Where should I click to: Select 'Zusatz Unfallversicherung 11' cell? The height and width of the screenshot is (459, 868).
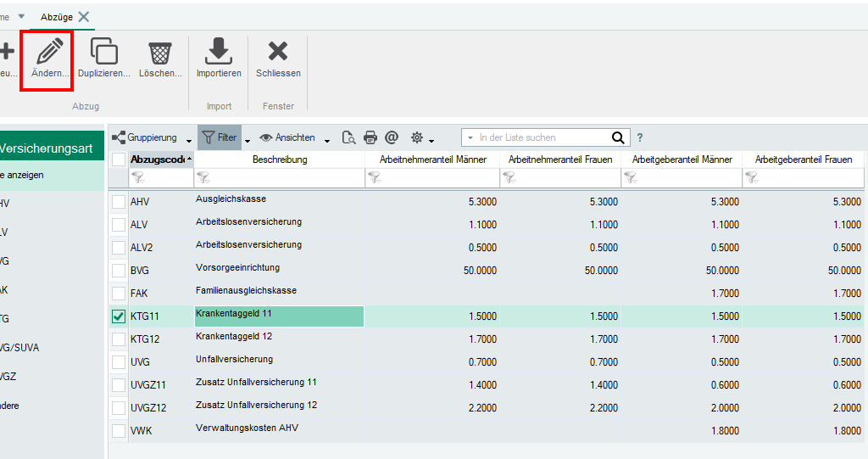(280, 384)
